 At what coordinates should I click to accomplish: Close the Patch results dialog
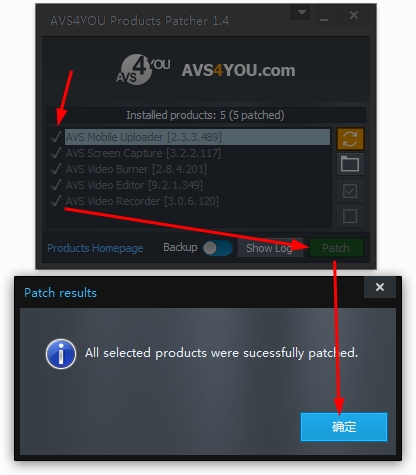(x=380, y=287)
